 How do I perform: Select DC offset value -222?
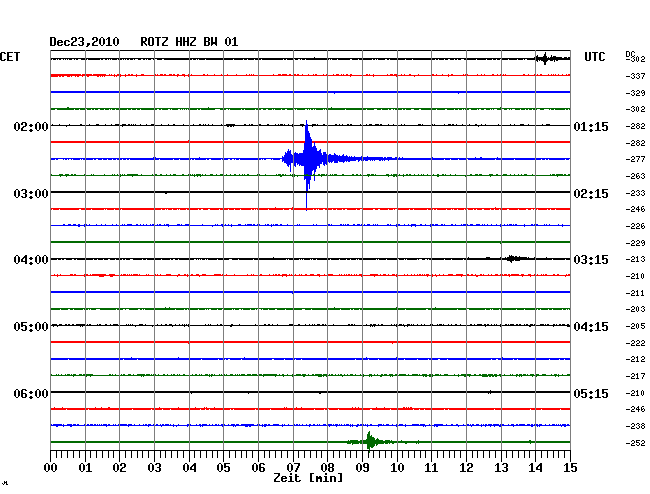635,343
